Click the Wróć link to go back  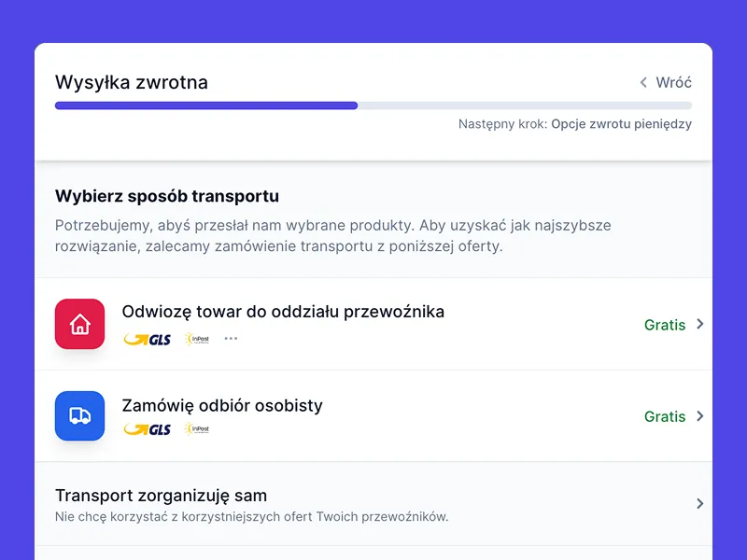675,82
